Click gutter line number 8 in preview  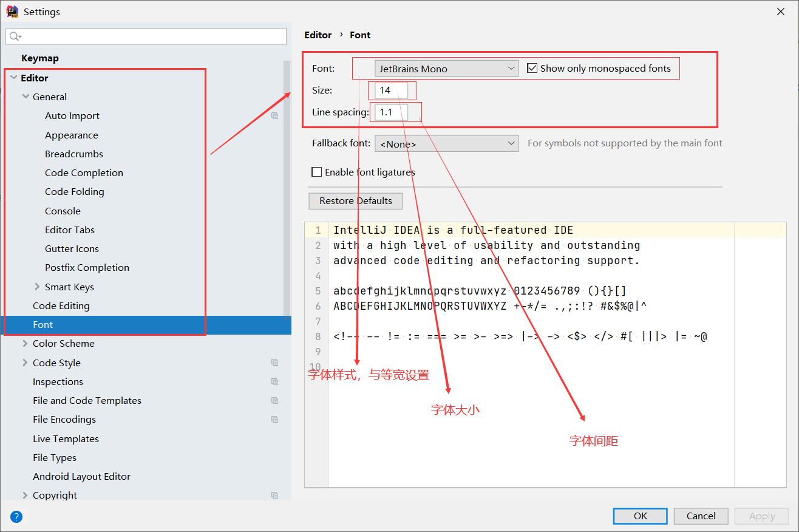pyautogui.click(x=318, y=336)
